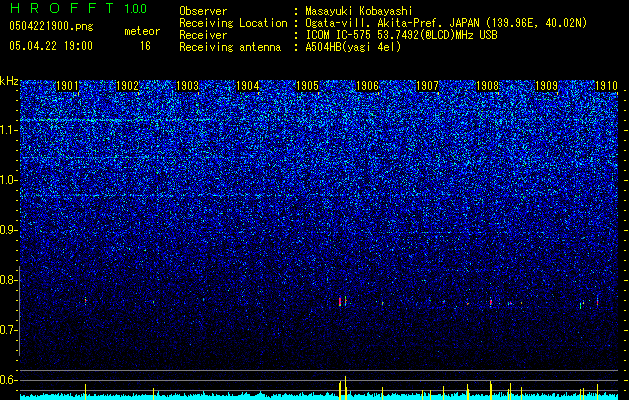The width and height of the screenshot is (629, 400).
Task: Click the date stamp 05.04.22 19:00
Action: pos(51,46)
